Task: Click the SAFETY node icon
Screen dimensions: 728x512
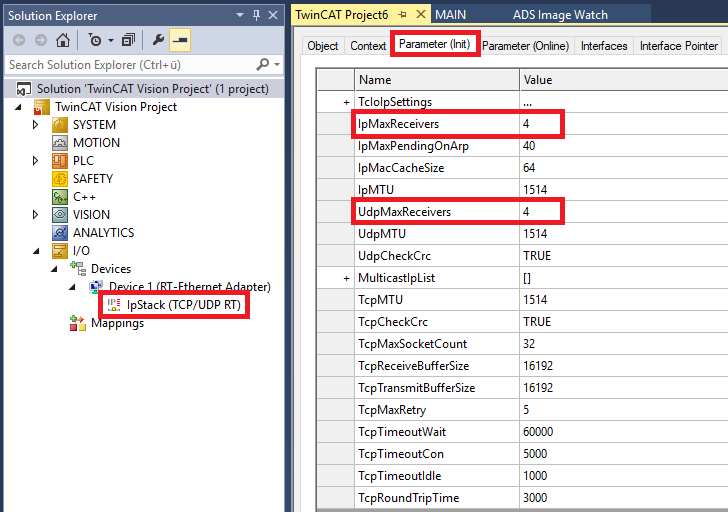Action: pos(60,179)
